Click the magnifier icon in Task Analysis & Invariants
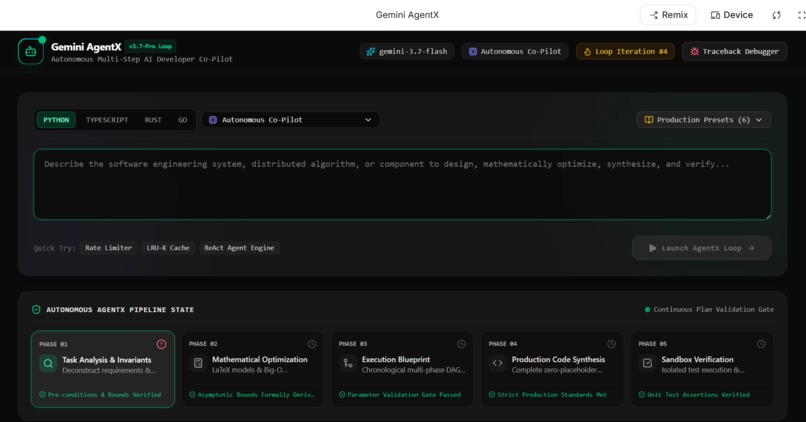The image size is (806, 422). click(48, 363)
